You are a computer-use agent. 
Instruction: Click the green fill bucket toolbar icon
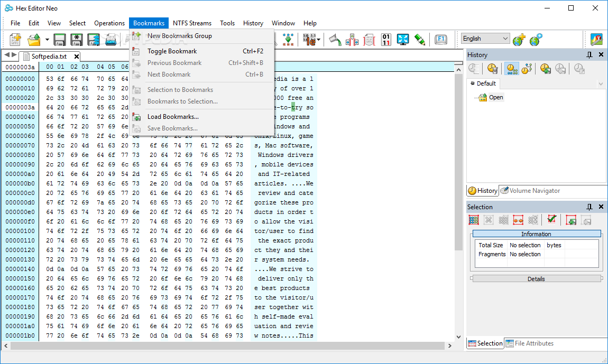[x=335, y=40]
